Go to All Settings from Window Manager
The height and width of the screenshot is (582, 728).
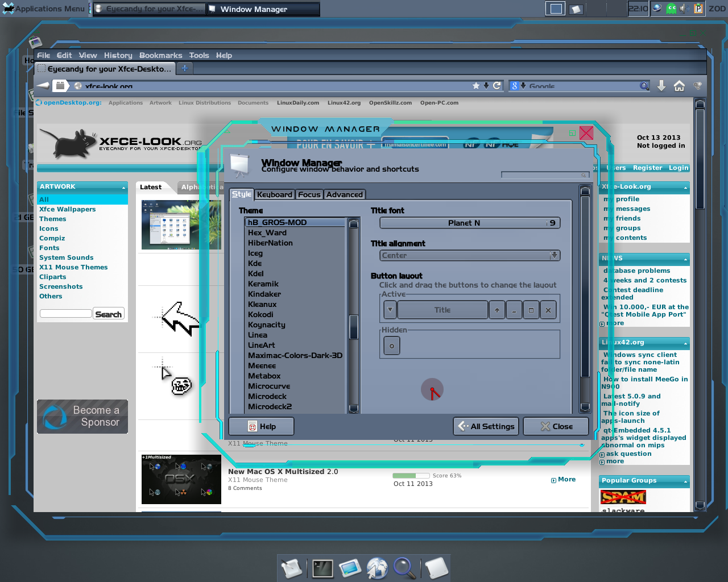[x=486, y=426]
